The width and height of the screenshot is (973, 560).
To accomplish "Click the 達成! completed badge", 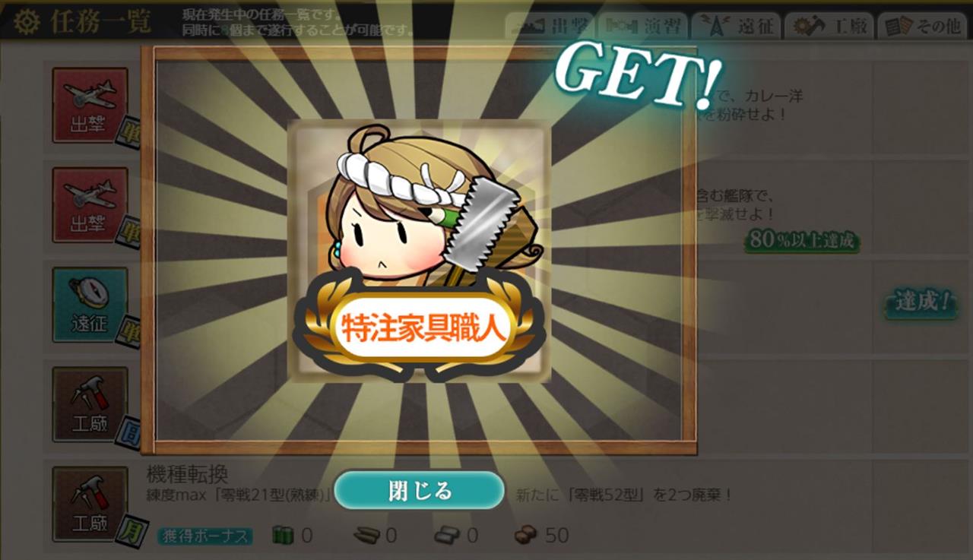I will point(922,302).
